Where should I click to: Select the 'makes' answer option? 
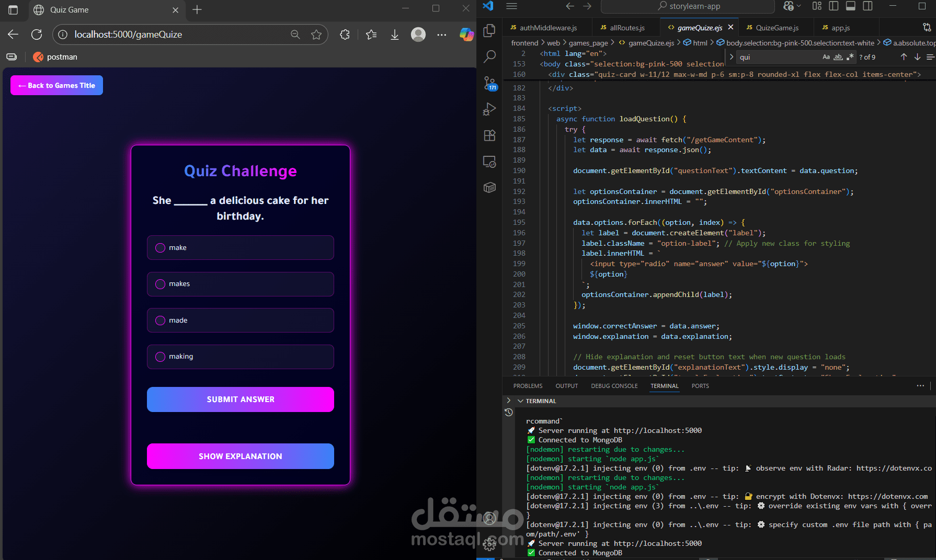(x=240, y=284)
